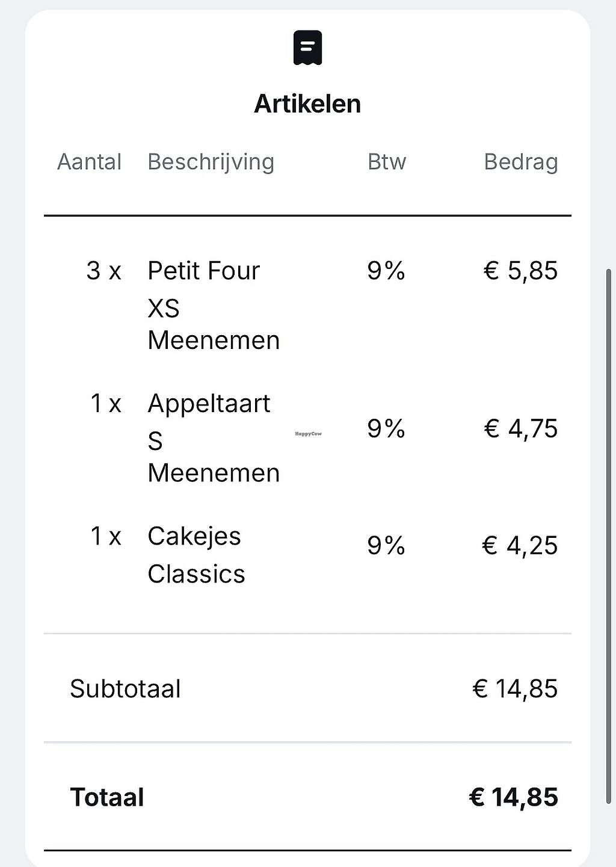Select the Aantal column header
The height and width of the screenshot is (867, 616).
90,162
